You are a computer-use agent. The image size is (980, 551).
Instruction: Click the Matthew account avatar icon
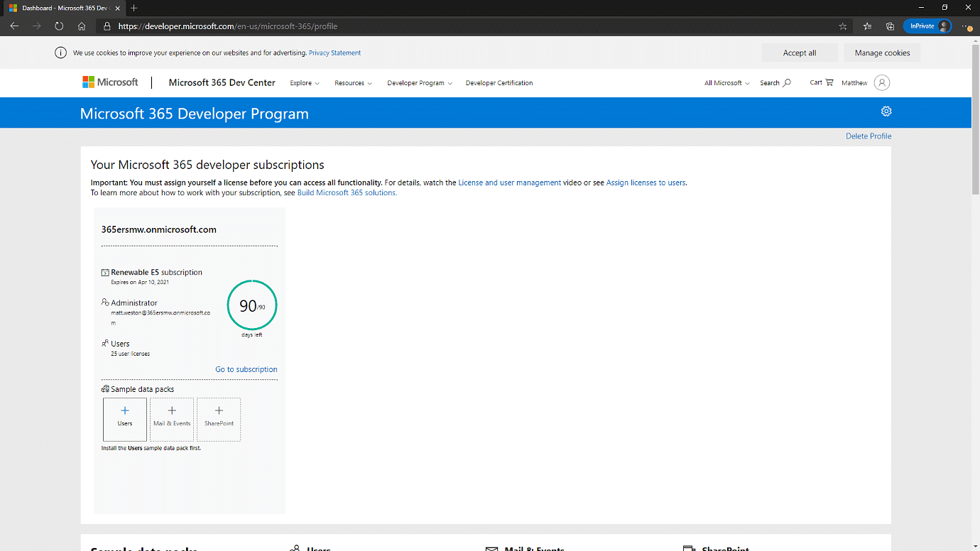pos(881,83)
